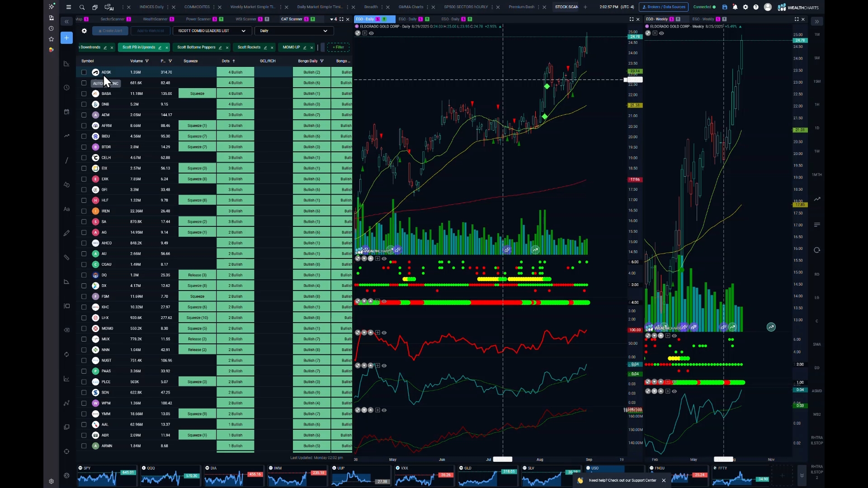Open the hamburger main menu
This screenshot has width=868, height=488.
pos(69,7)
